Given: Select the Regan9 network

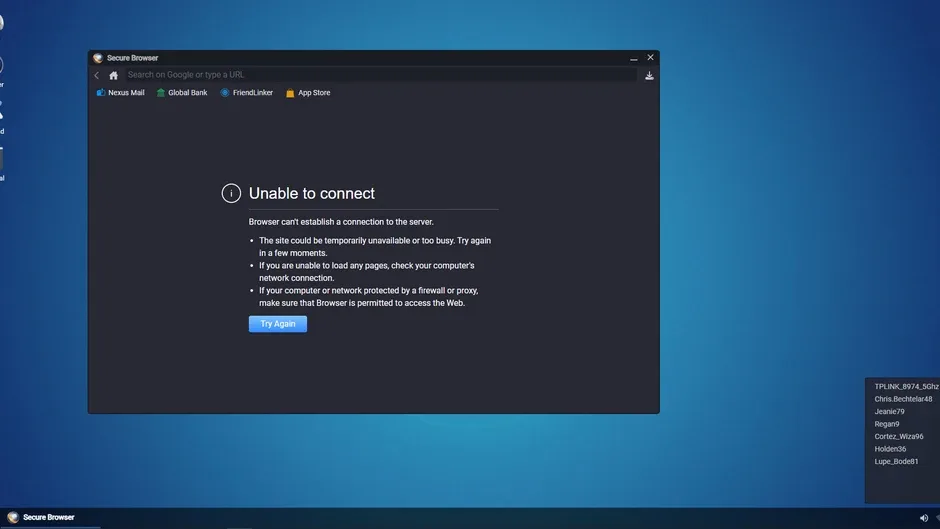Looking at the screenshot, I should [x=887, y=424].
